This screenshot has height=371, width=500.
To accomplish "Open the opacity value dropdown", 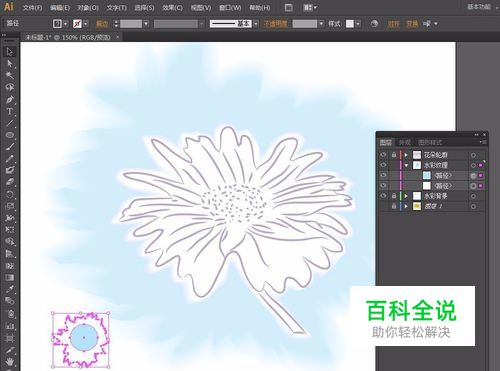I will pyautogui.click(x=321, y=24).
